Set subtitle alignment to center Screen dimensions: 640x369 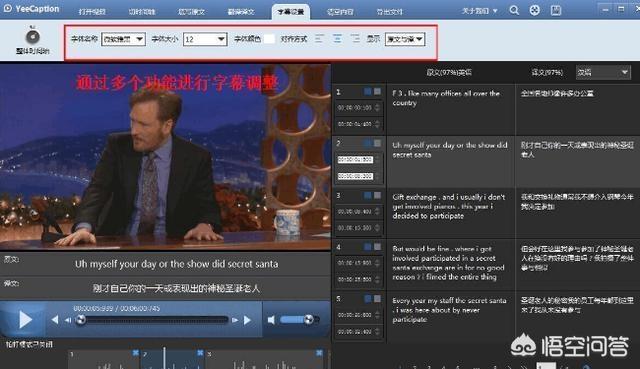click(x=337, y=39)
